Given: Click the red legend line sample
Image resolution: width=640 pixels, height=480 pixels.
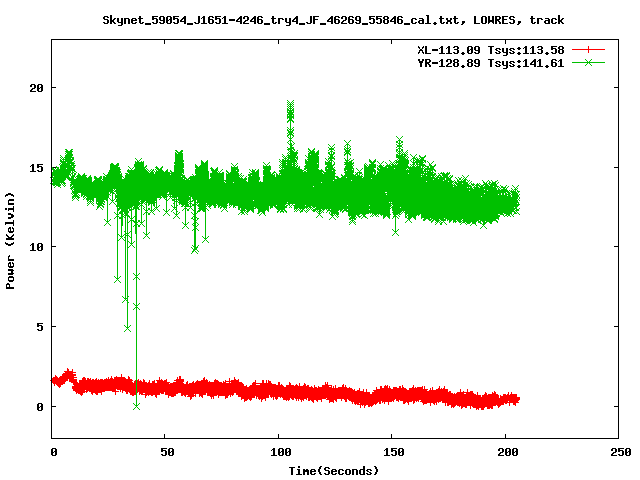Looking at the screenshot, I should pos(588,50).
